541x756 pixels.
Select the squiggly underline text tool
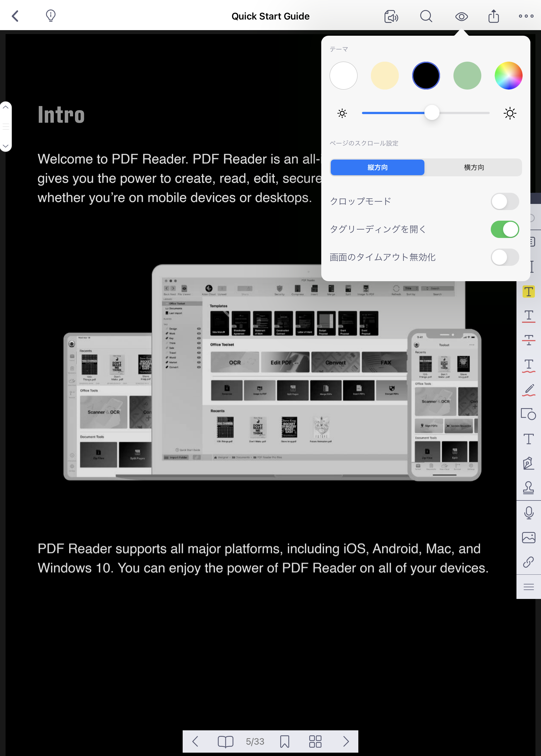528,365
